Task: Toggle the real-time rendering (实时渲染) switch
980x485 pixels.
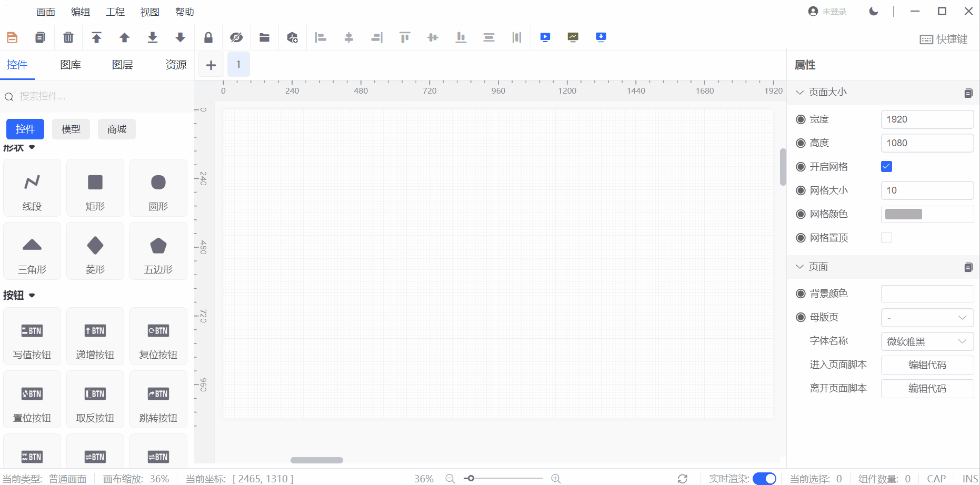Action: (x=764, y=478)
